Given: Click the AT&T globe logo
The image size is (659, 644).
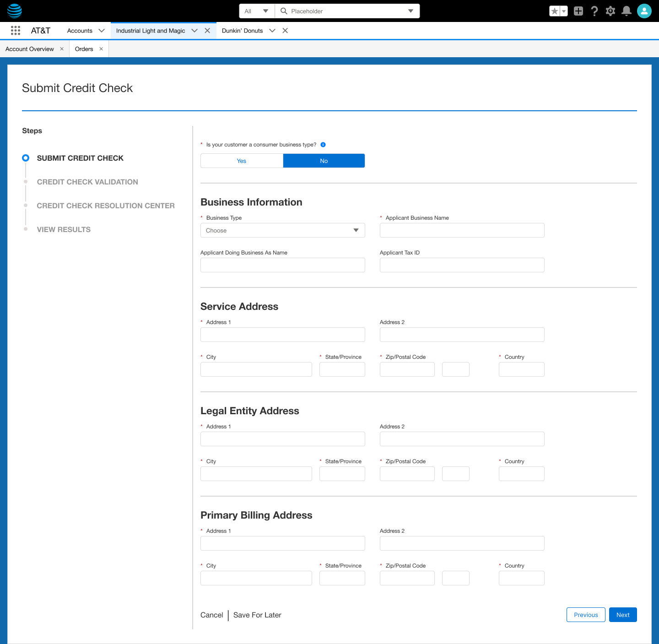Looking at the screenshot, I should click(14, 11).
